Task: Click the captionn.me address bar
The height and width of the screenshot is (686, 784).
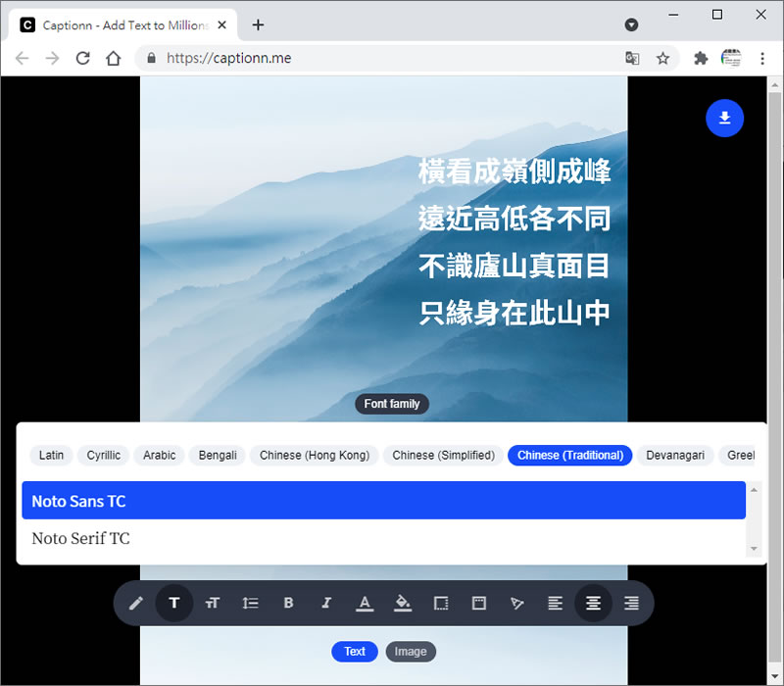Action: 382,58
